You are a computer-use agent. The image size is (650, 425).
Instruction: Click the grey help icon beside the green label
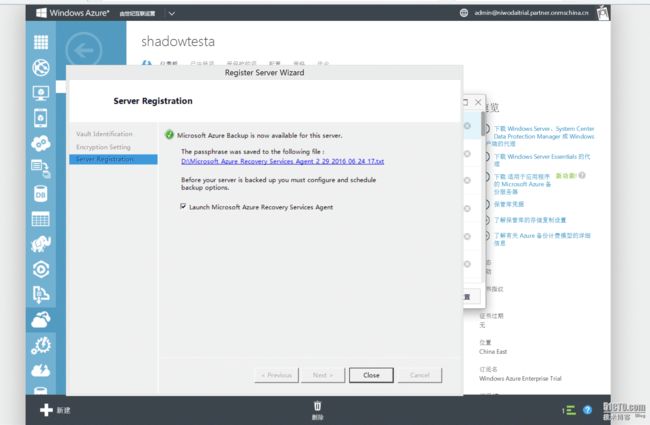[582, 175]
